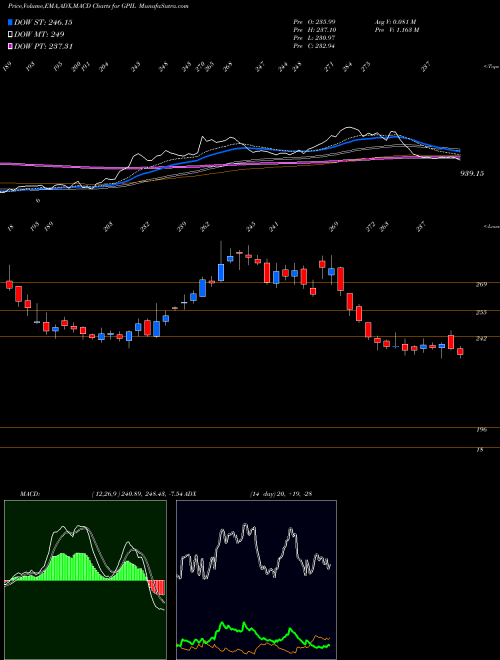The height and width of the screenshot is (660, 500).
Task: Click the 'Pre L: 230.97' value
Action: tap(314, 38)
